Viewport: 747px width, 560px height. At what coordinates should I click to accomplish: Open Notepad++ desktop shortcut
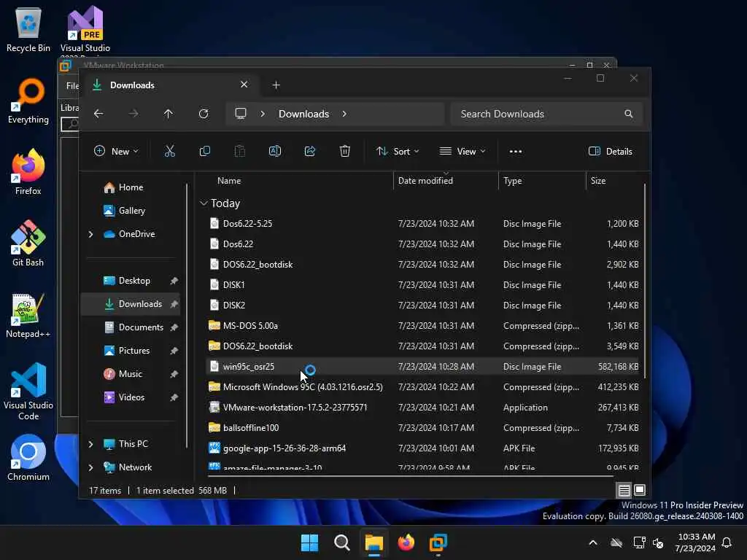(x=28, y=315)
